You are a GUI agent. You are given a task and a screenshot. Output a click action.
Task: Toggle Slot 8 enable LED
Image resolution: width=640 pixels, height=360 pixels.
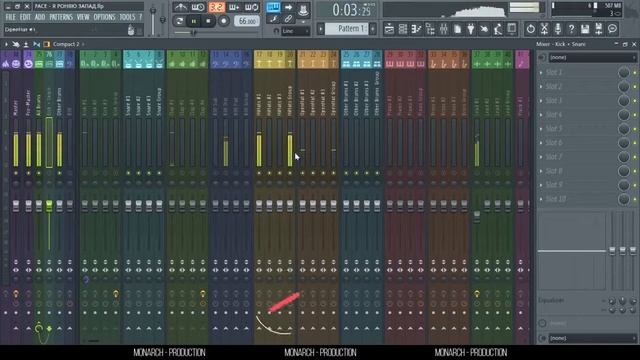635,171
